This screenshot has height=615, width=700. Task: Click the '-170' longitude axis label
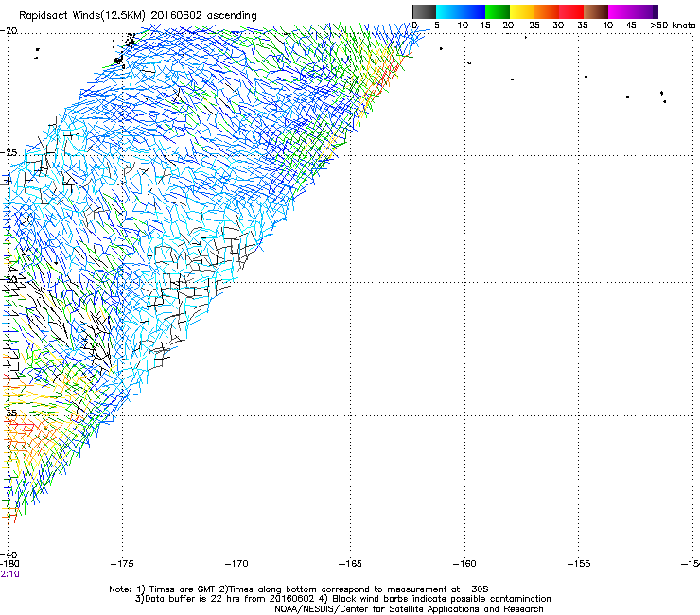pos(236,564)
